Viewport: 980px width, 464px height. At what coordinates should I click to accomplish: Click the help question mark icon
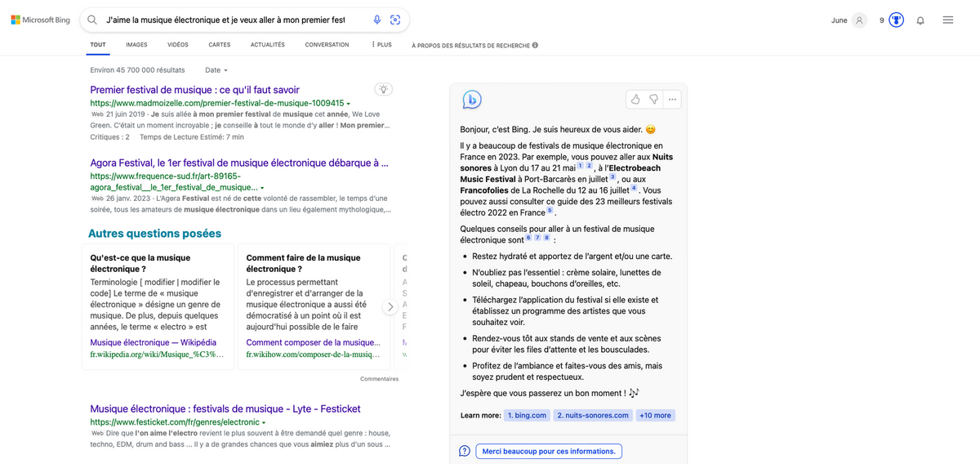465,451
